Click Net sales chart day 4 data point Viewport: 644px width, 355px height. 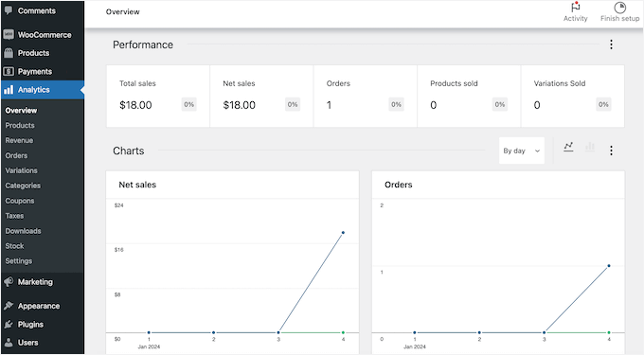[x=343, y=233]
